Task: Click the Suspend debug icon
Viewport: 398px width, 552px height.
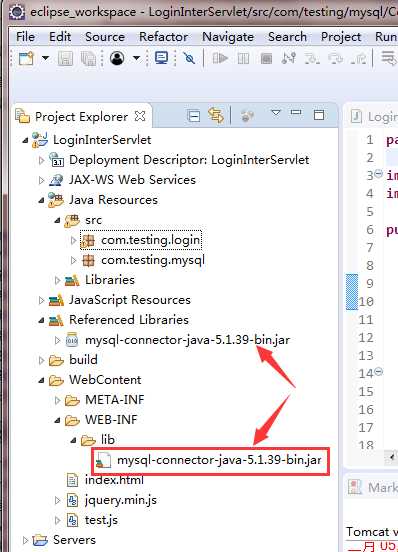Action: (244, 58)
